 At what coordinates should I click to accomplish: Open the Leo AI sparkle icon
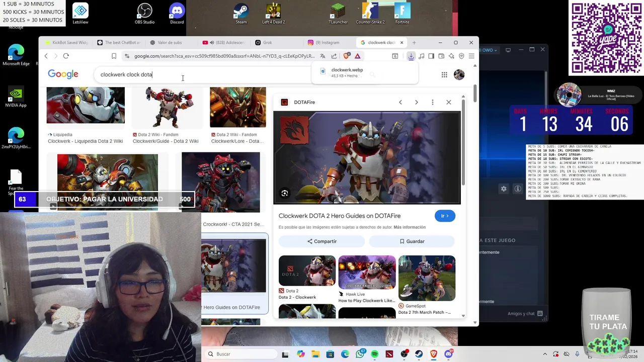[x=451, y=56]
